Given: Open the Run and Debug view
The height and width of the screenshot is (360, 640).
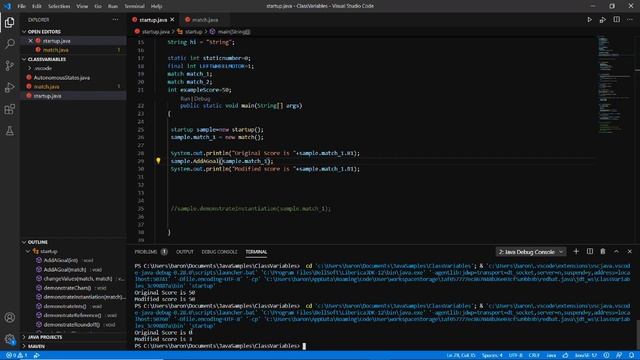Looking at the screenshot, I should click(x=9, y=87).
